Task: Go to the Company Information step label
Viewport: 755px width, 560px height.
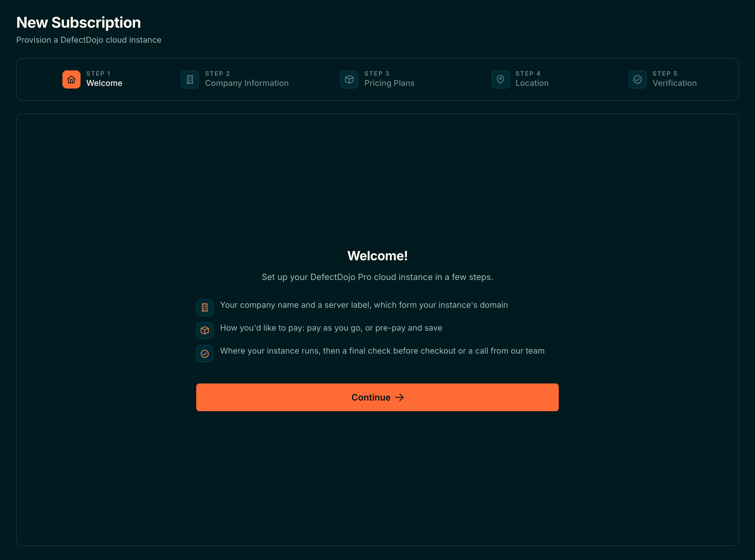Action: click(247, 83)
